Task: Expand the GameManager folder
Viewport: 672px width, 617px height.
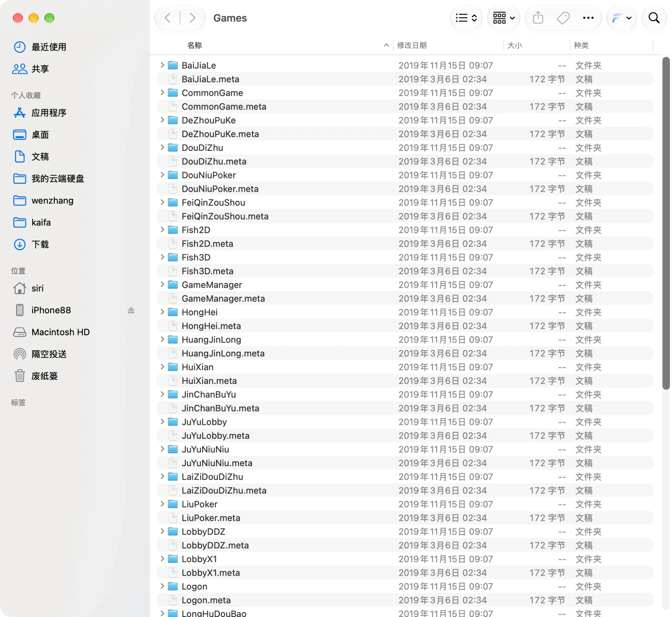Action: [x=162, y=285]
